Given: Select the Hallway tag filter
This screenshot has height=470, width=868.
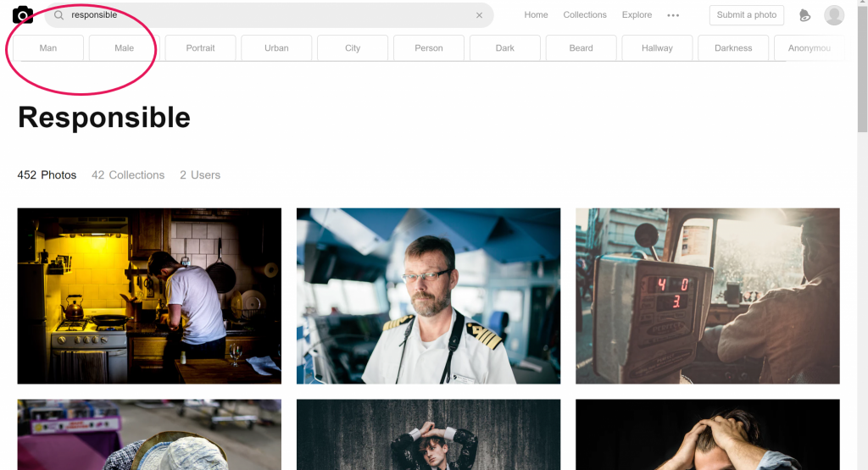Looking at the screenshot, I should [657, 48].
